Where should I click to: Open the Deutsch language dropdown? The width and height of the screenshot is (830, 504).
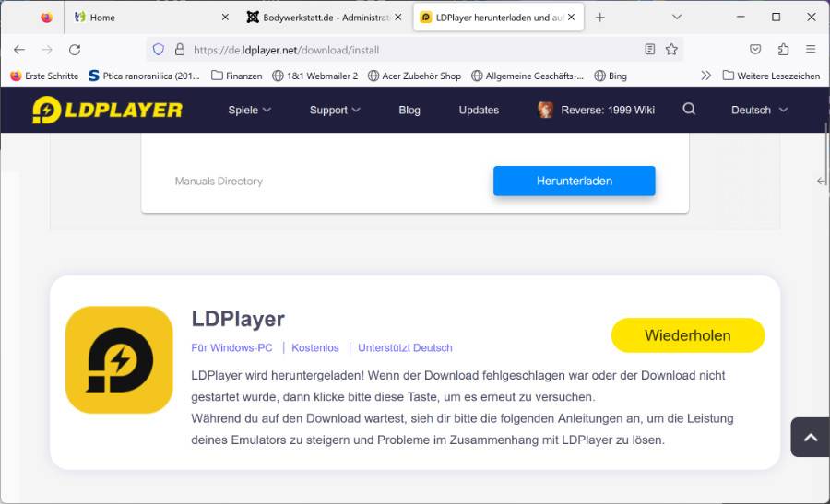(x=760, y=110)
